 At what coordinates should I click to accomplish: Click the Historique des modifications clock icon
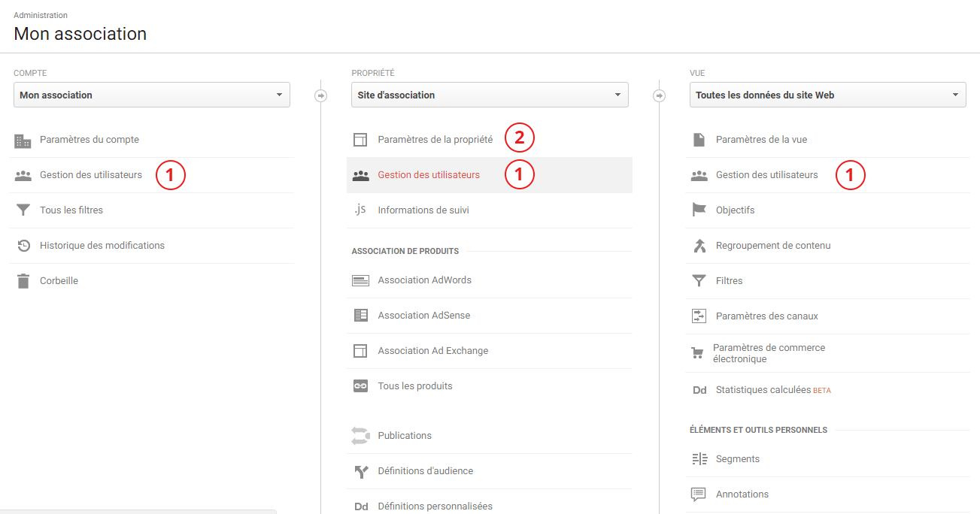pyautogui.click(x=22, y=245)
